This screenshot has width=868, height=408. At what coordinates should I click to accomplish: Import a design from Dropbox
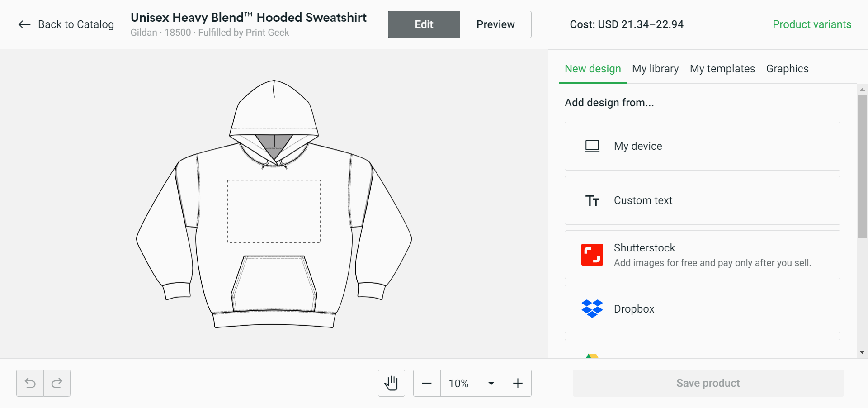coord(702,309)
